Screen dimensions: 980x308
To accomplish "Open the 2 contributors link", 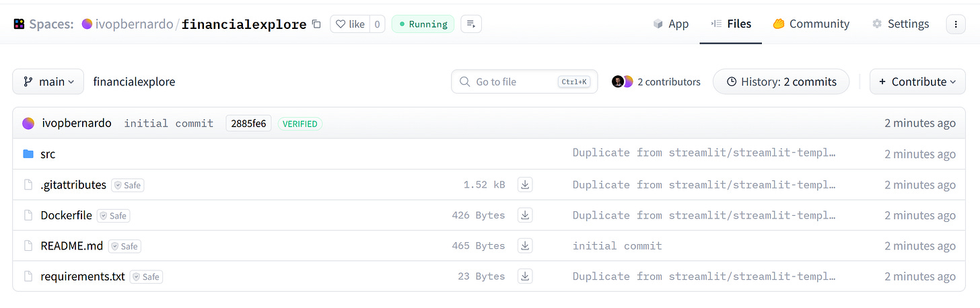I will click(668, 81).
